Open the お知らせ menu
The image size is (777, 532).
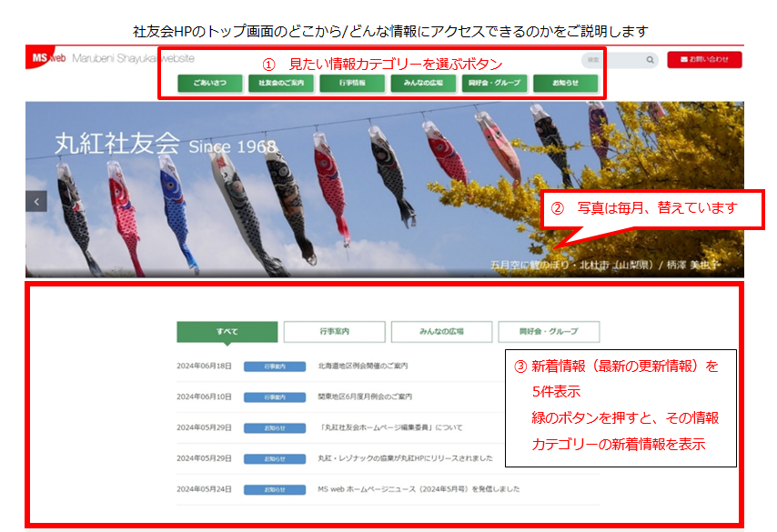tap(565, 84)
